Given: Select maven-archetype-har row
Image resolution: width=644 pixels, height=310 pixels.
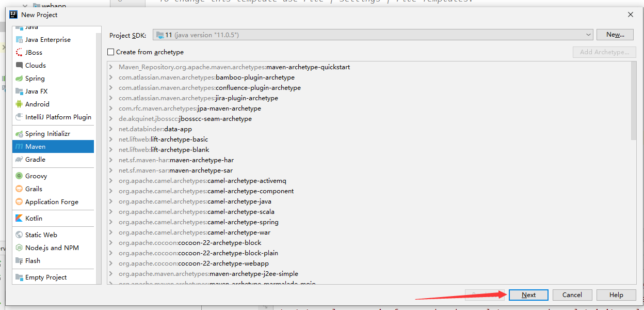Looking at the screenshot, I should point(369,160).
